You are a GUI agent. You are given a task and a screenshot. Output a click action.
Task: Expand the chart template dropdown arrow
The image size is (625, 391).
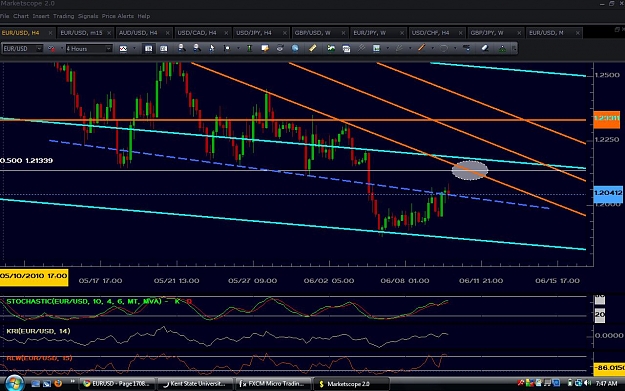[387, 49]
